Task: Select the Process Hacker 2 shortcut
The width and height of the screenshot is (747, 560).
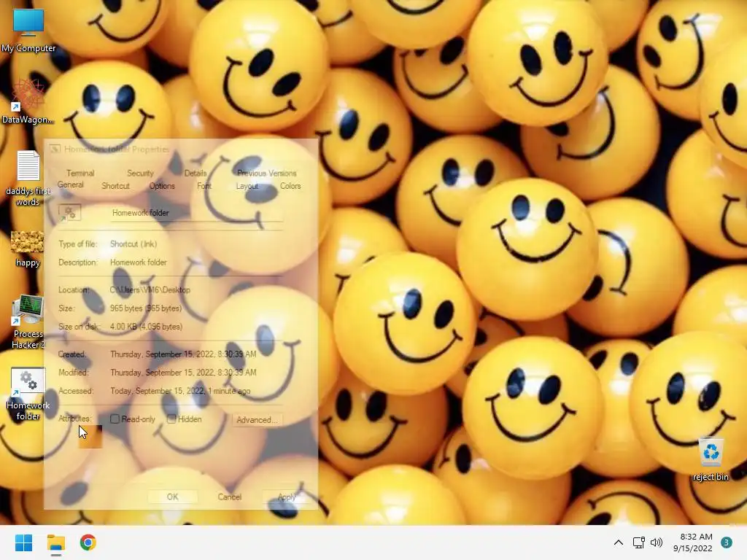Action: pyautogui.click(x=28, y=322)
